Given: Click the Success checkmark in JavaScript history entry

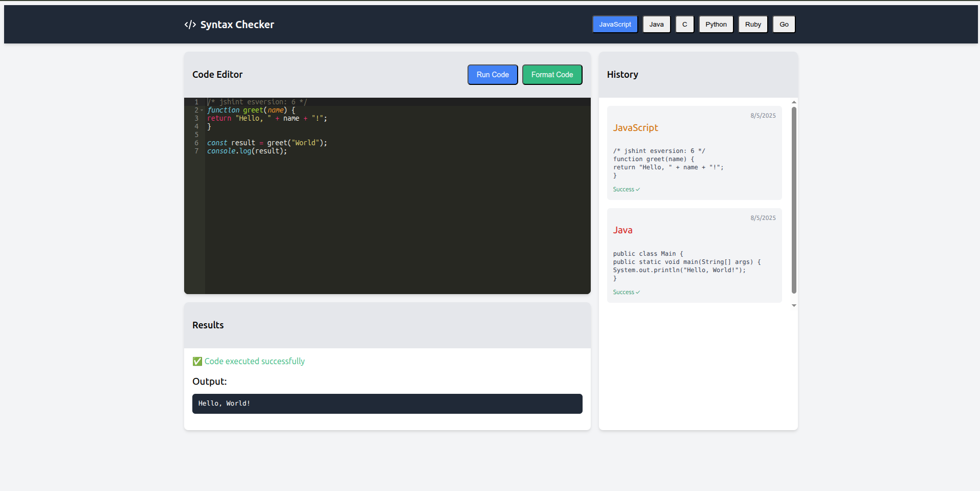Looking at the screenshot, I should pos(638,190).
